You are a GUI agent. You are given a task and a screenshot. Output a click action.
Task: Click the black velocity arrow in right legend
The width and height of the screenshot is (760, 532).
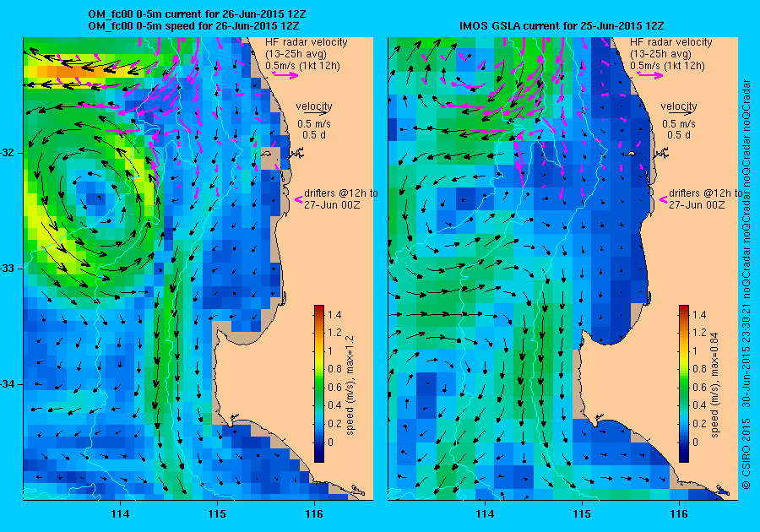pos(679,113)
